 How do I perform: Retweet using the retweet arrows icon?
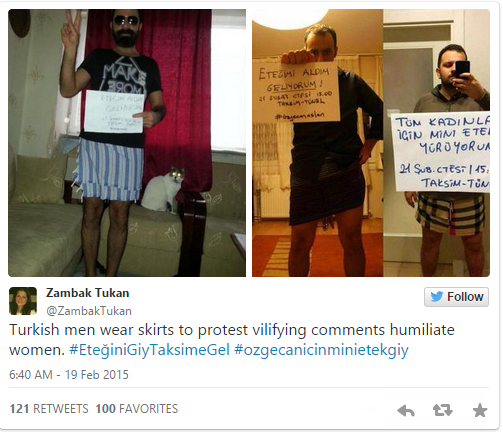pyautogui.click(x=442, y=410)
